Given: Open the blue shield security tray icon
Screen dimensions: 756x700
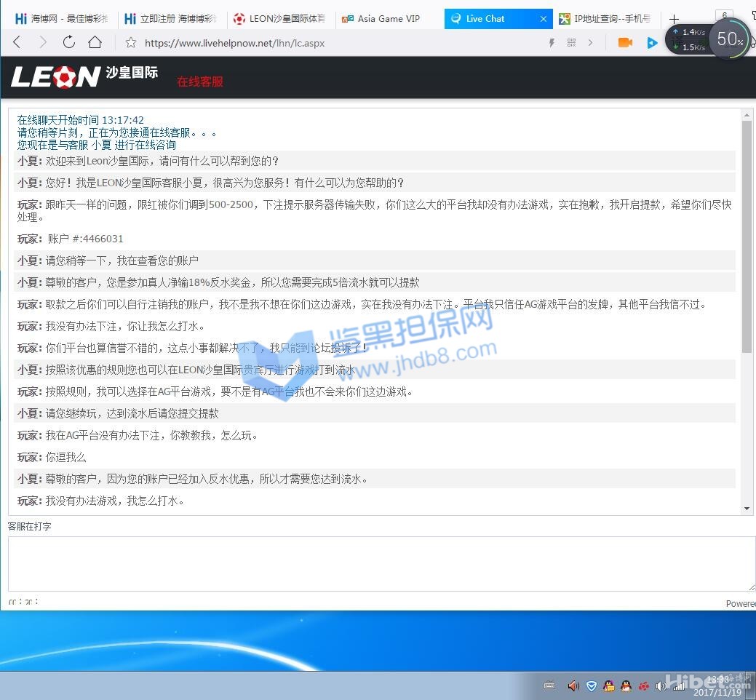Looking at the screenshot, I should pos(591,685).
